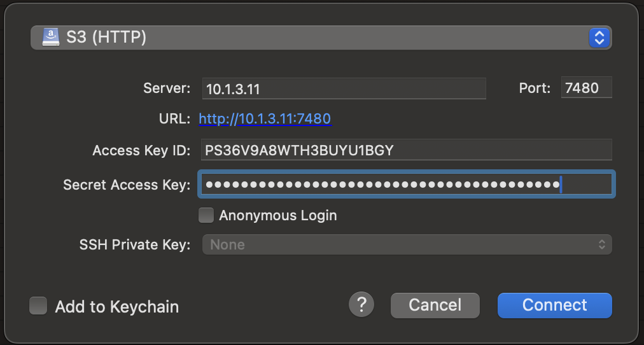The image size is (644, 345).
Task: Open help with the question mark button
Action: [361, 305]
